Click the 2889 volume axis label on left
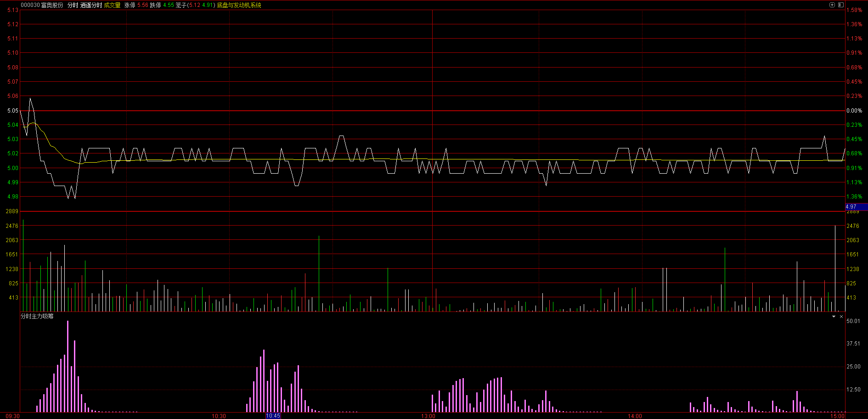Image resolution: width=868 pixels, height=419 pixels. [x=12, y=211]
